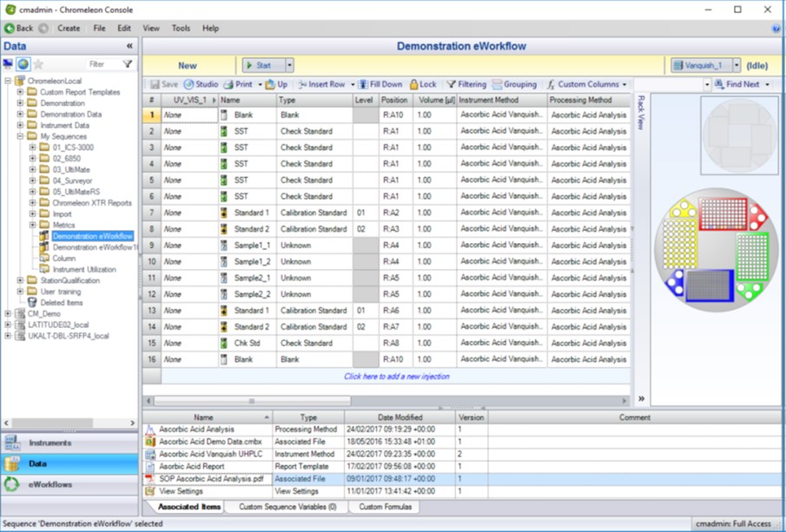Open the Vanquish_1 instrument dropdown
Screen dimensions: 786x532
[736, 65]
